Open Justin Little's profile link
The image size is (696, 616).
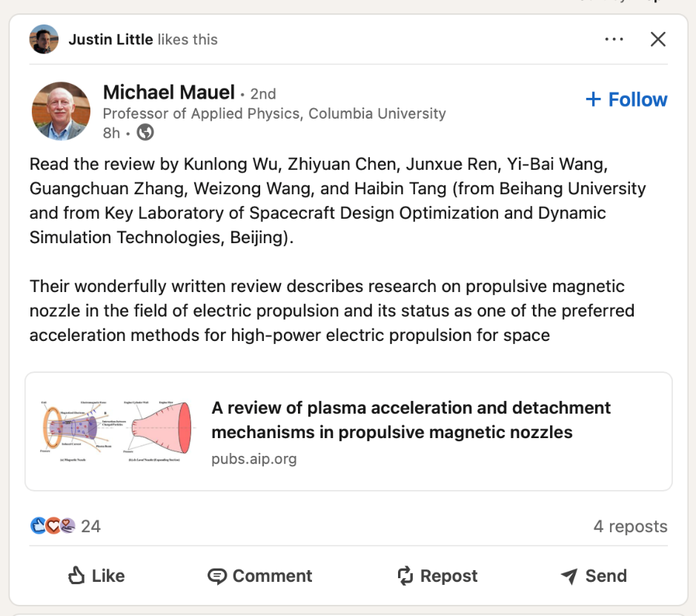(x=110, y=39)
